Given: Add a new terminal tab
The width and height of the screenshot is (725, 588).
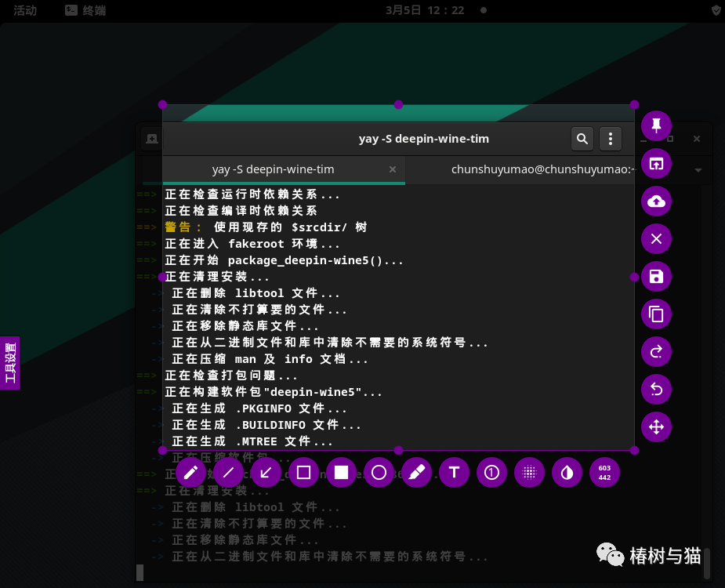Looking at the screenshot, I should click(x=151, y=138).
